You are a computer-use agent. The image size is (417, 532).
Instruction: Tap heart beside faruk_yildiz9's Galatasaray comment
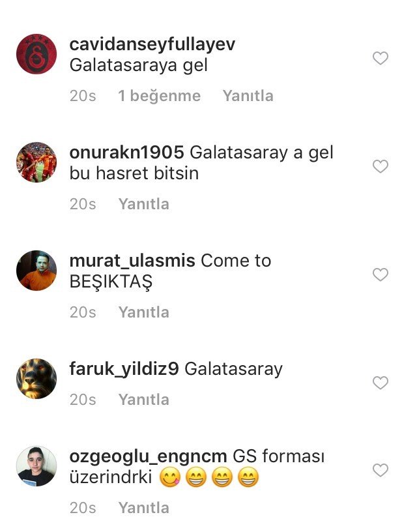coord(381,383)
